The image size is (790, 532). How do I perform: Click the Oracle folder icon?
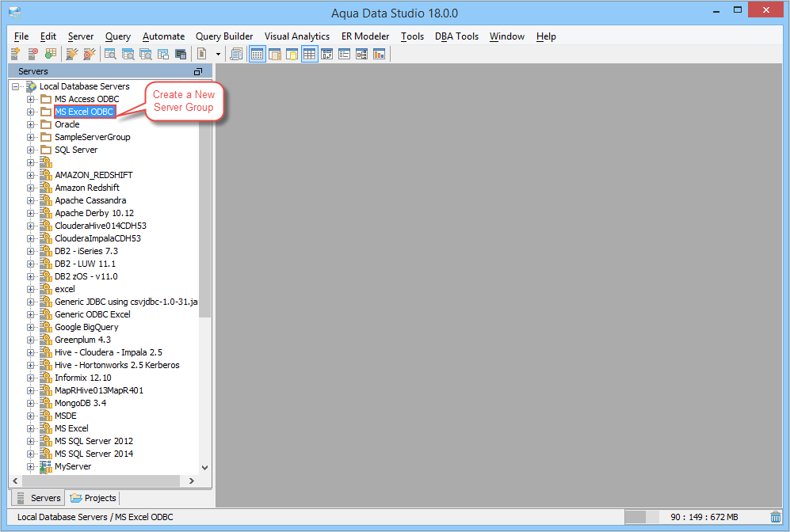tap(46, 124)
